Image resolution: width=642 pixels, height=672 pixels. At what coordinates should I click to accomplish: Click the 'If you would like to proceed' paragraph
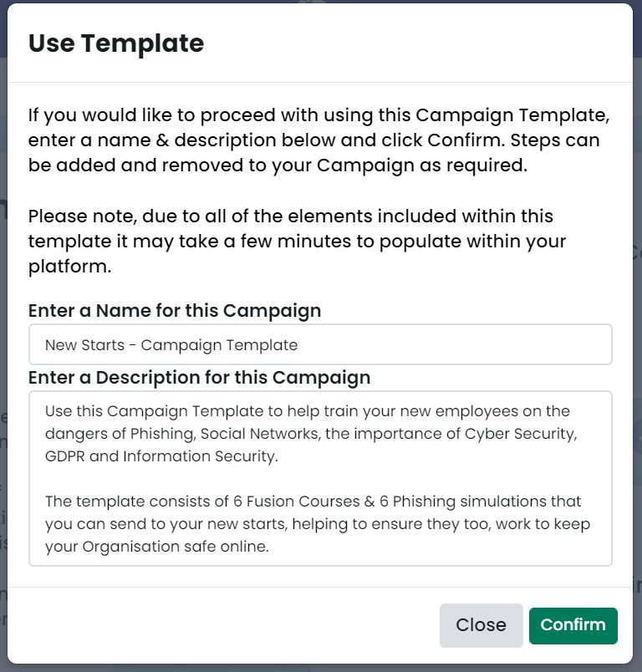(x=318, y=140)
